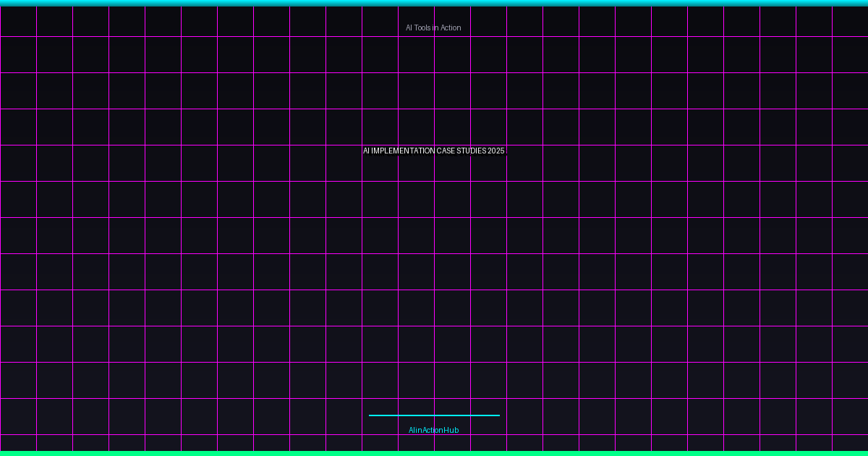Screen dimensions: 868x456
Task: Click the cyan accent bar at the top
Action: [434, 3]
